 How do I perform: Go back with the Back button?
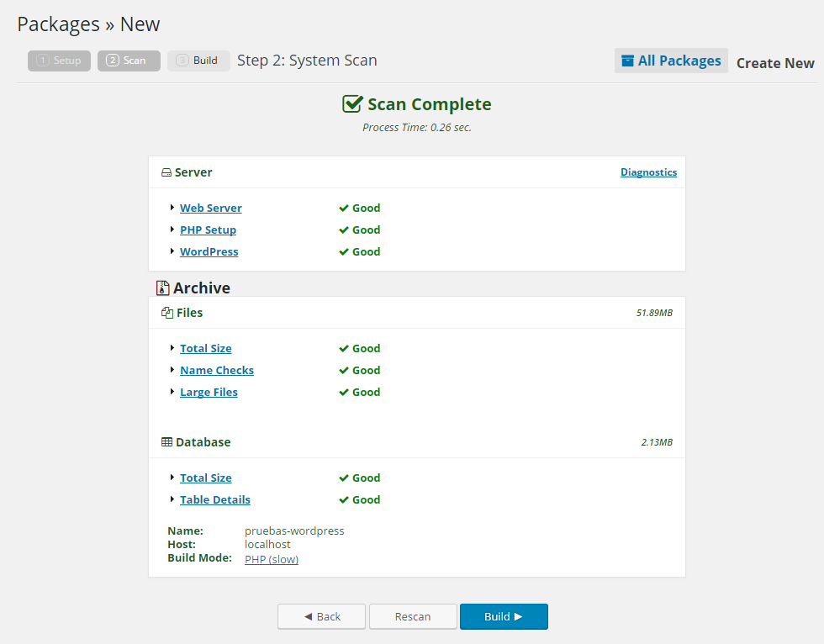pos(321,616)
